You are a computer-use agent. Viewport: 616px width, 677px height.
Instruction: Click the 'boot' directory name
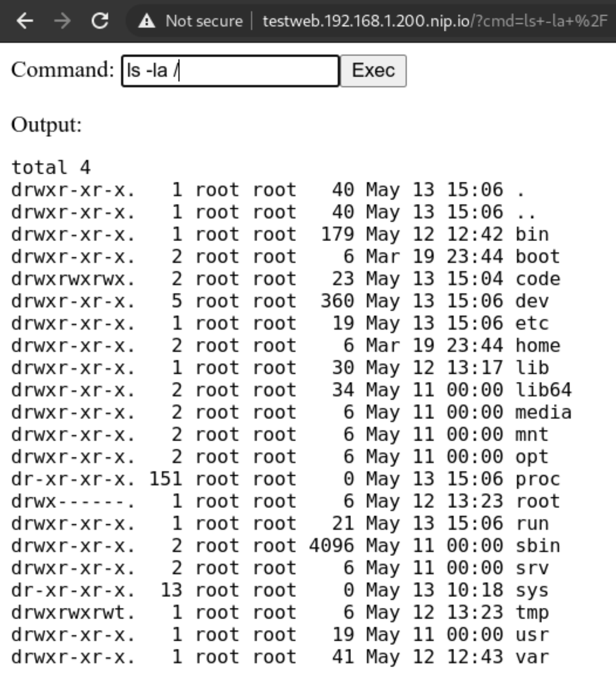coord(537,256)
